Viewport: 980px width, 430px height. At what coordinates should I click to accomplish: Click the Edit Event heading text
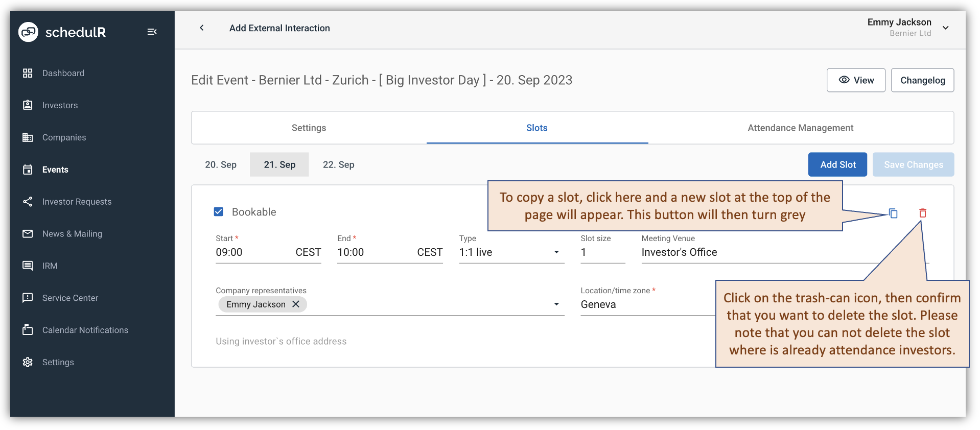tap(382, 80)
